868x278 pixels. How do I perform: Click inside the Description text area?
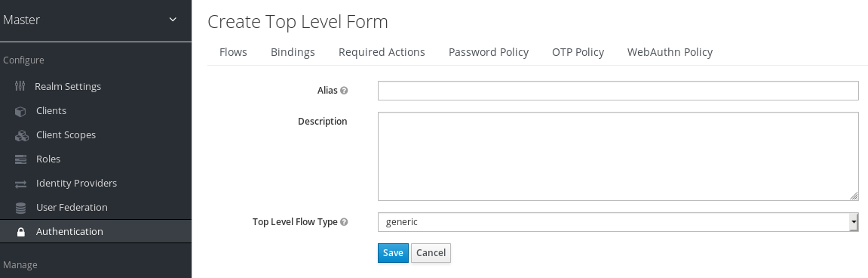618,156
